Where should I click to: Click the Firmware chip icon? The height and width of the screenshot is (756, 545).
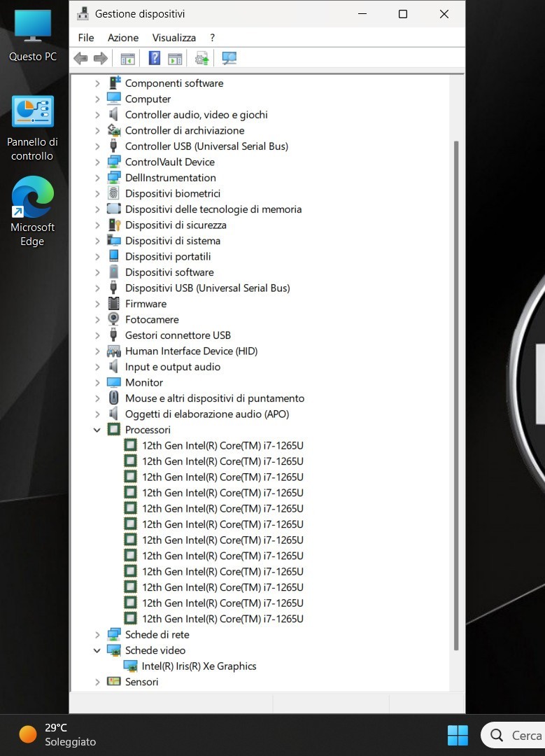pyautogui.click(x=114, y=304)
